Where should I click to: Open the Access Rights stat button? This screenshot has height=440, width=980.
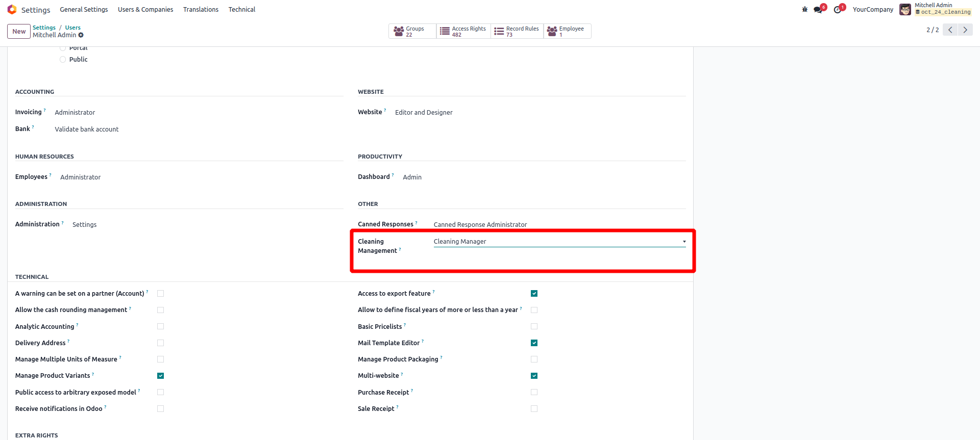pos(463,32)
